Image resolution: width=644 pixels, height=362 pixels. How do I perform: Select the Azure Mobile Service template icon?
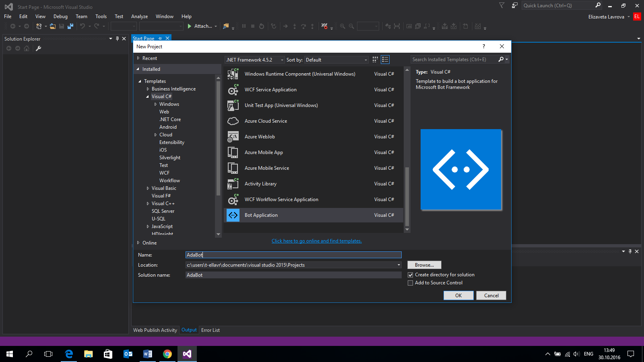coord(233,168)
